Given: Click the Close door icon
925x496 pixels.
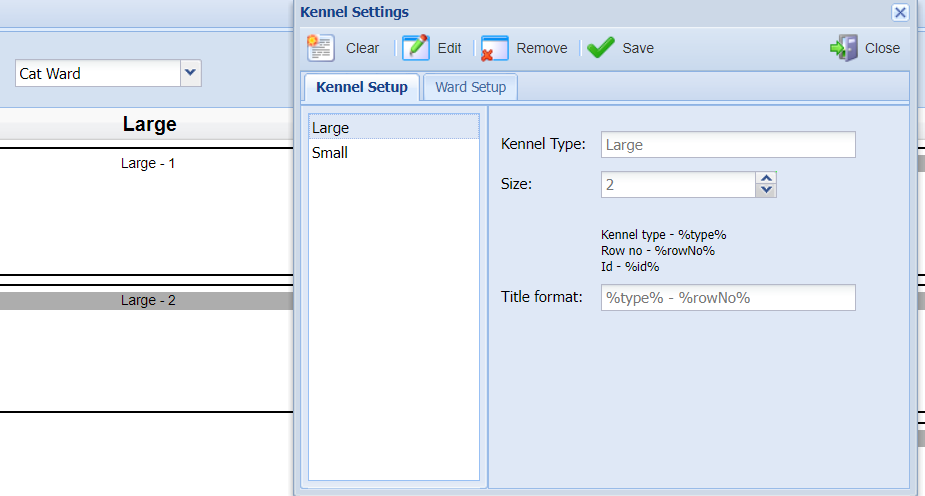Looking at the screenshot, I should 844,48.
